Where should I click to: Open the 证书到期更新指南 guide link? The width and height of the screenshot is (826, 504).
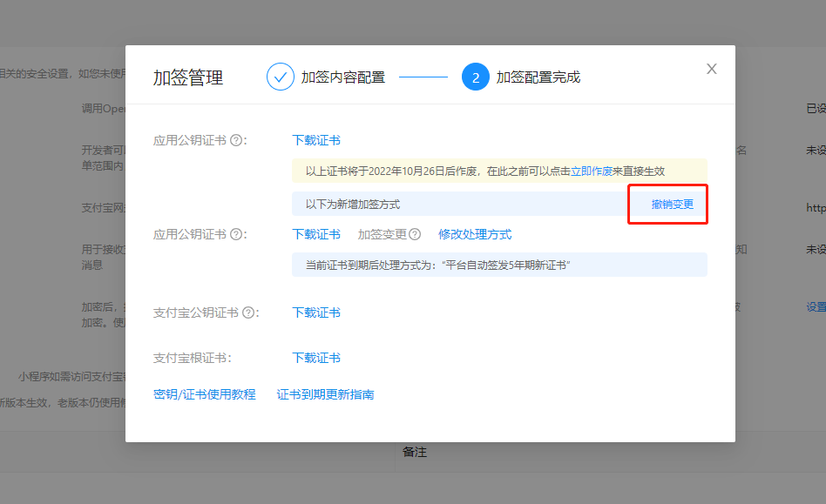point(326,394)
